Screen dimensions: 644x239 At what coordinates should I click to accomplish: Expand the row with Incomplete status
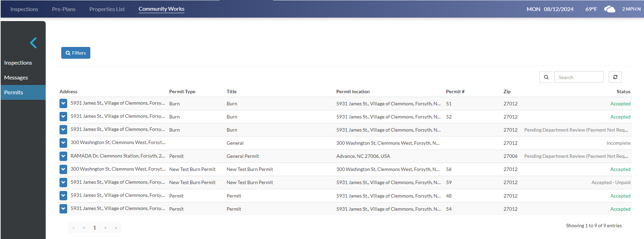tap(63, 143)
